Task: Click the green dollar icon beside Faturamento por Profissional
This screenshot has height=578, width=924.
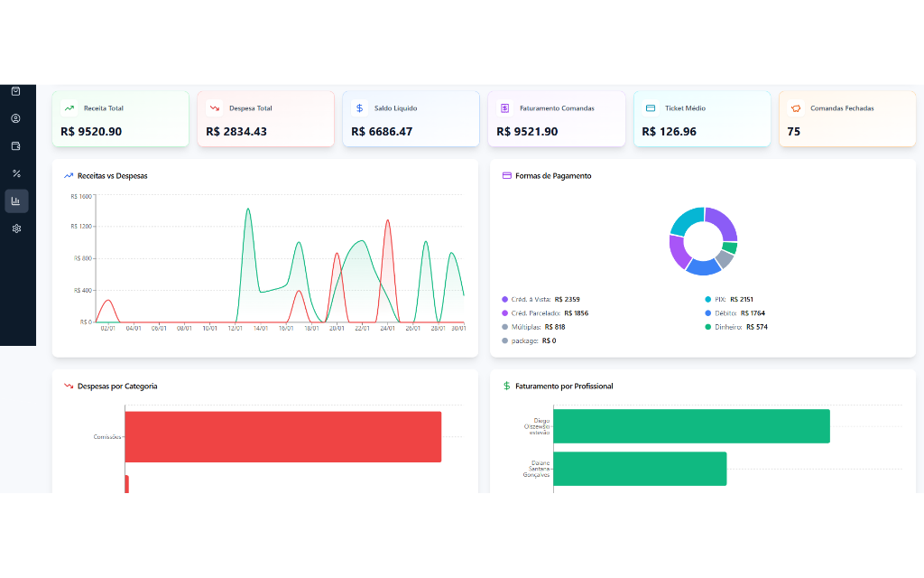Action: point(506,387)
